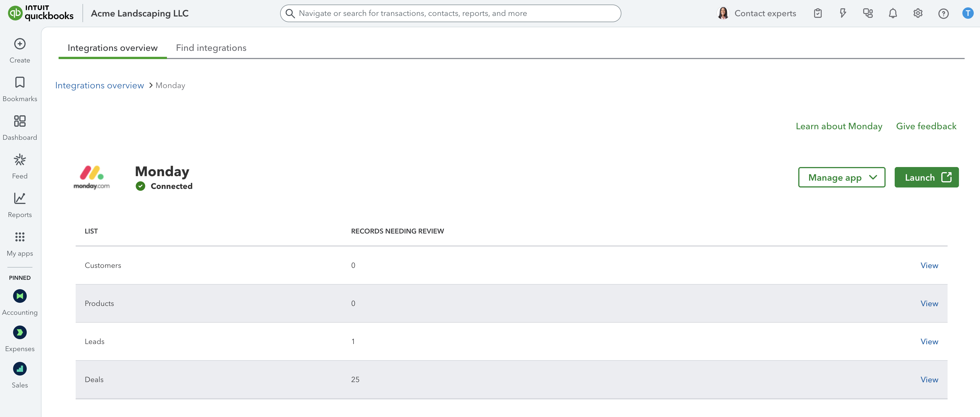Viewport: 980px width, 417px height.
Task: Go to Dashboard in sidebar
Action: (x=20, y=128)
